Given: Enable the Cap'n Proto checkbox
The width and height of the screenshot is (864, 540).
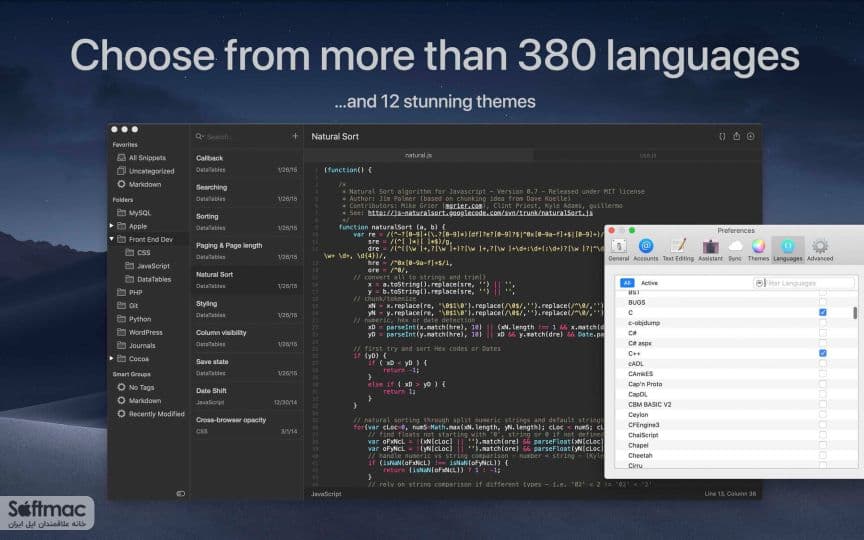Looking at the screenshot, I should tap(823, 384).
